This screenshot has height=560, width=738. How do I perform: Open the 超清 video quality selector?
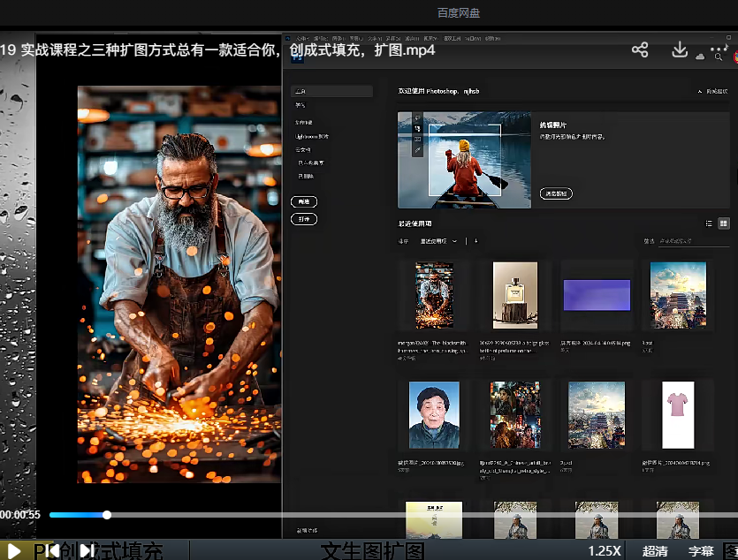[655, 551]
